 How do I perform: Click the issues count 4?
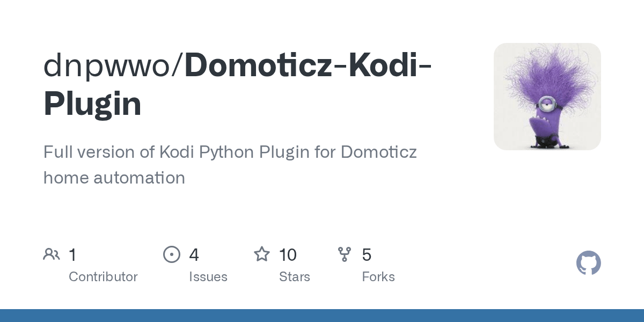pos(194,254)
